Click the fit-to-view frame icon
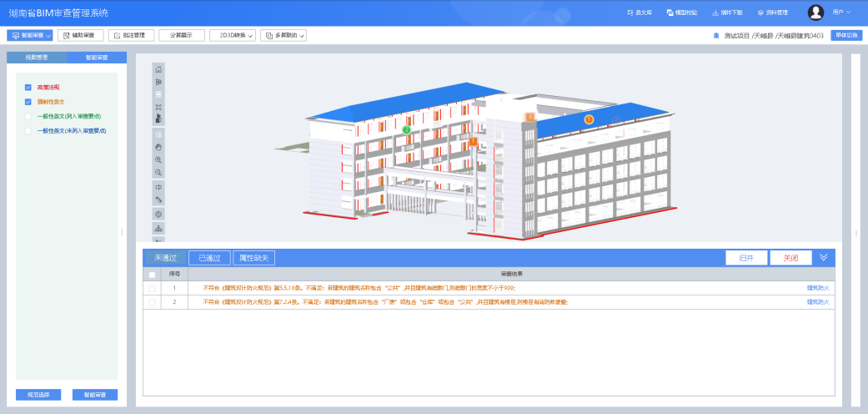The image size is (868, 414). coord(158,108)
